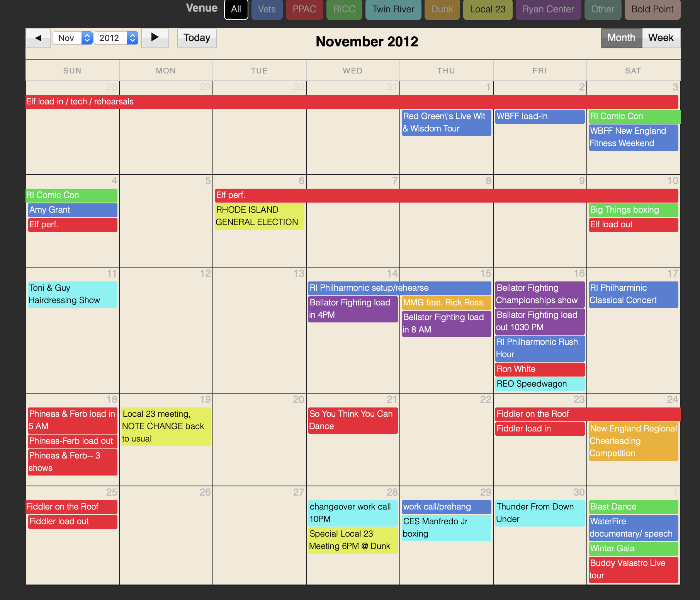Screen dimensions: 700x600
Task: Show only Twin River events
Action: pyautogui.click(x=393, y=10)
